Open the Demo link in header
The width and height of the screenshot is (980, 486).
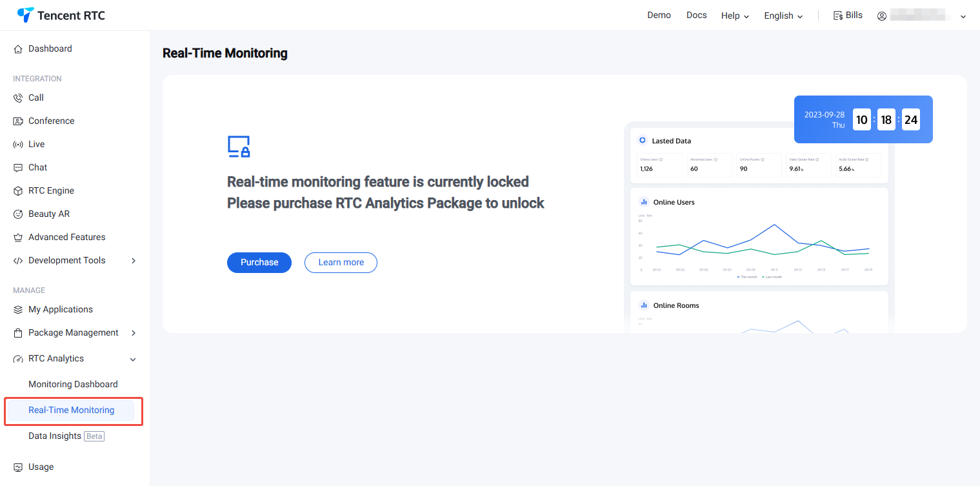[x=659, y=15]
